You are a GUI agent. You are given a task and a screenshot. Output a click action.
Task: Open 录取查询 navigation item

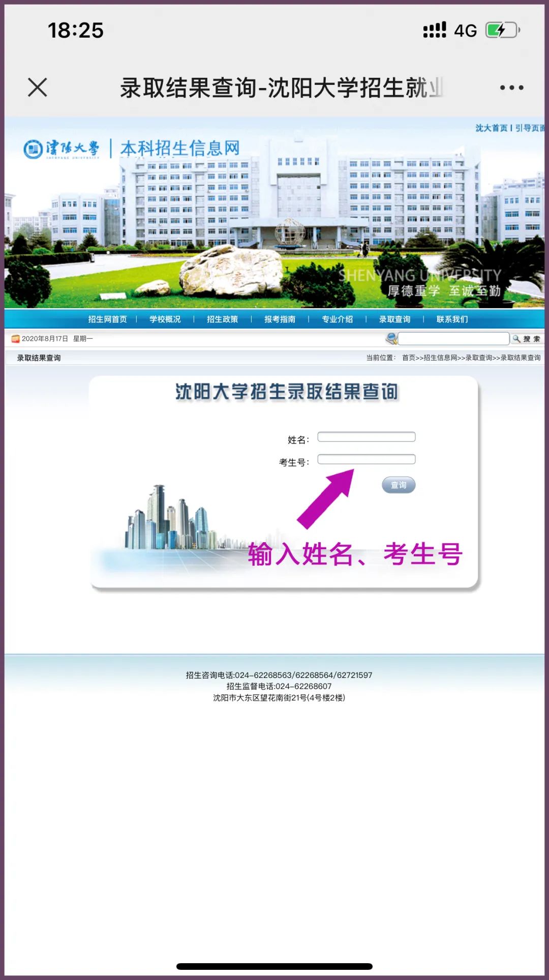coord(395,319)
